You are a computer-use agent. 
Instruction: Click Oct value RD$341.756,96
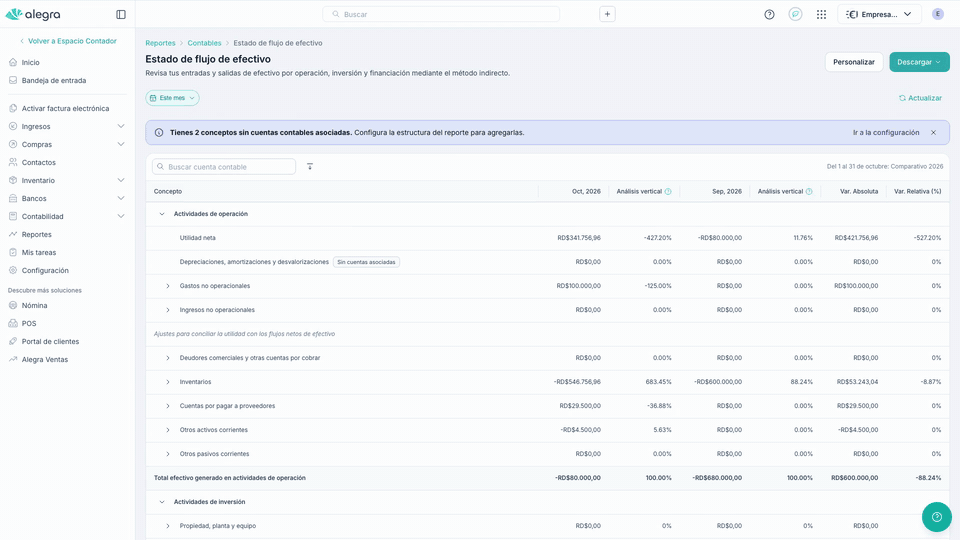pyautogui.click(x=579, y=238)
